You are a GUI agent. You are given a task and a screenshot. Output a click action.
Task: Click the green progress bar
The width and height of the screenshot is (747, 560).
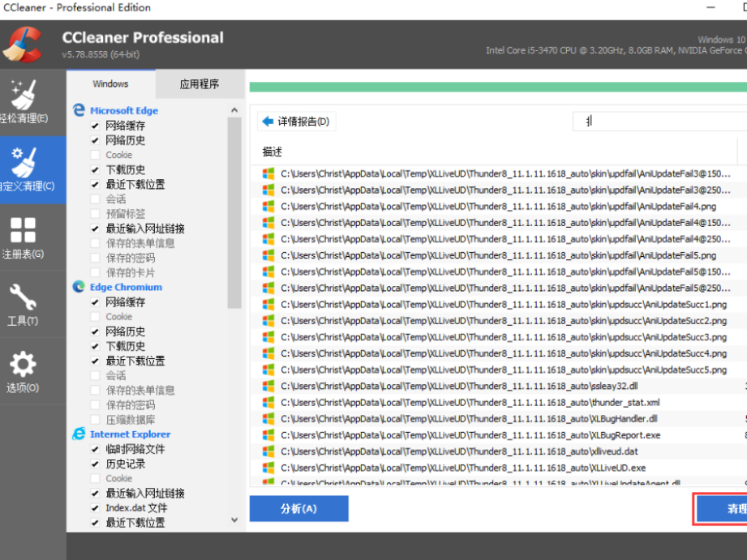pos(498,88)
